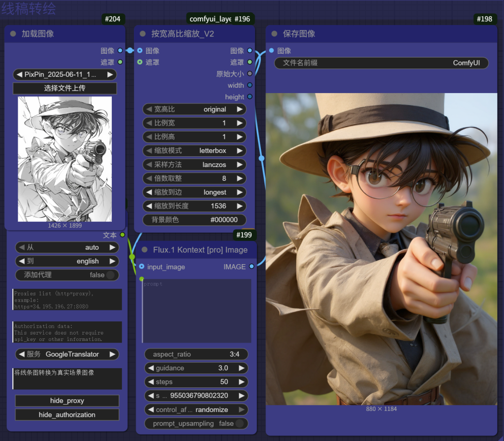This screenshot has height=441, width=504.
Task: Click the collapse dot on 保存图像 node
Action: pyautogui.click(x=275, y=34)
